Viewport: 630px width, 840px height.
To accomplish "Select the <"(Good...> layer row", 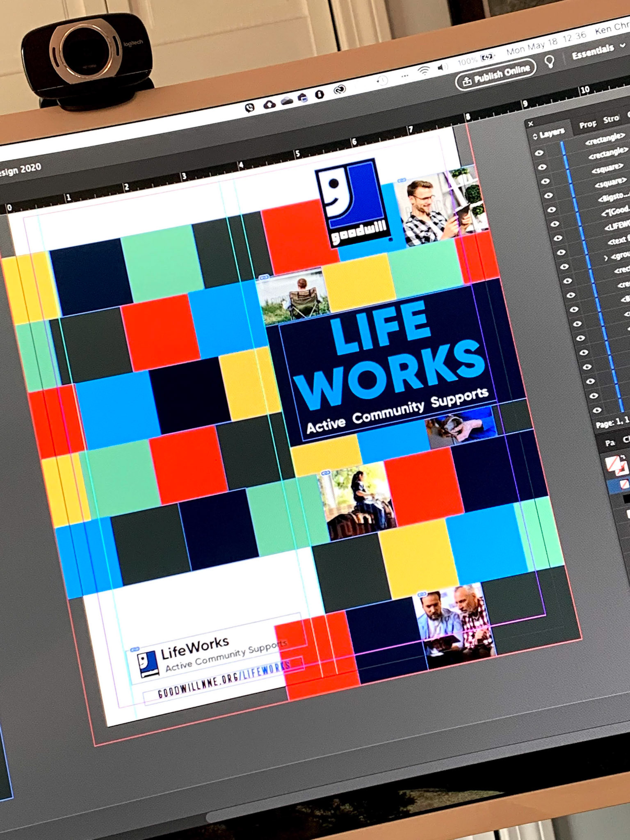I will (616, 211).
